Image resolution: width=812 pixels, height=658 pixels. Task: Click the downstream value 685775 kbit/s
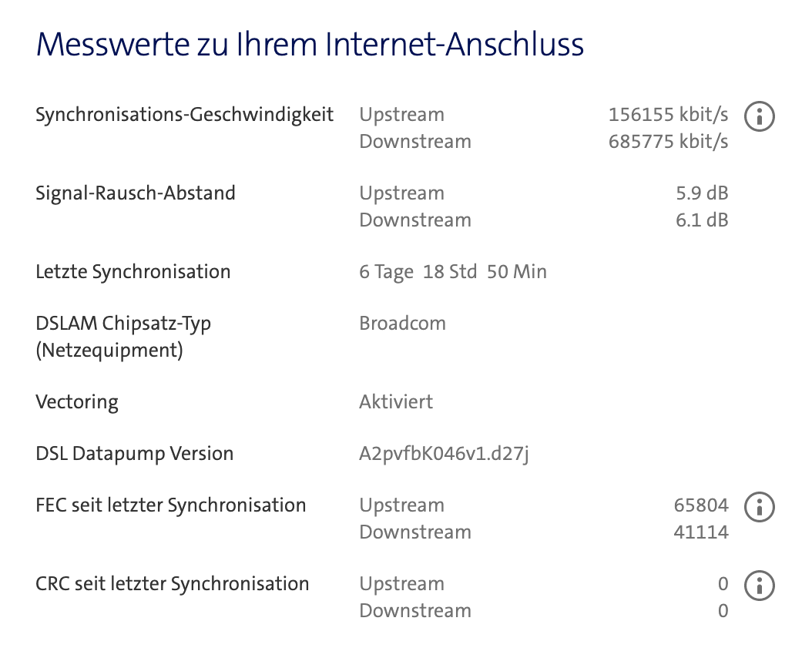point(669,141)
